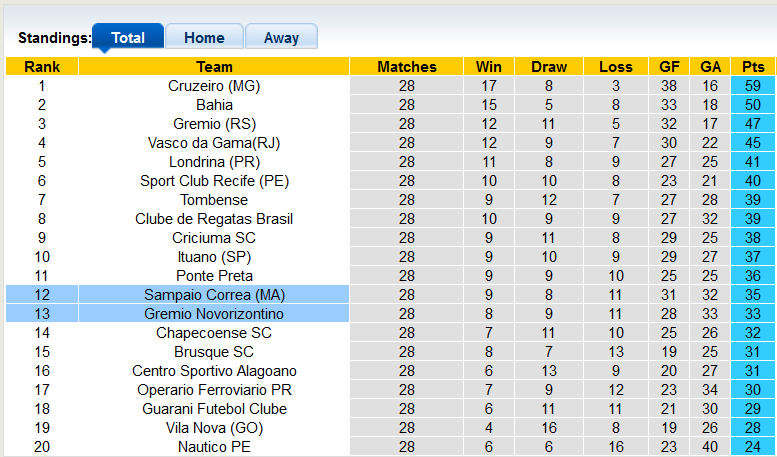The width and height of the screenshot is (777, 457).
Task: Click the Ponte Preta team name
Action: tap(214, 276)
